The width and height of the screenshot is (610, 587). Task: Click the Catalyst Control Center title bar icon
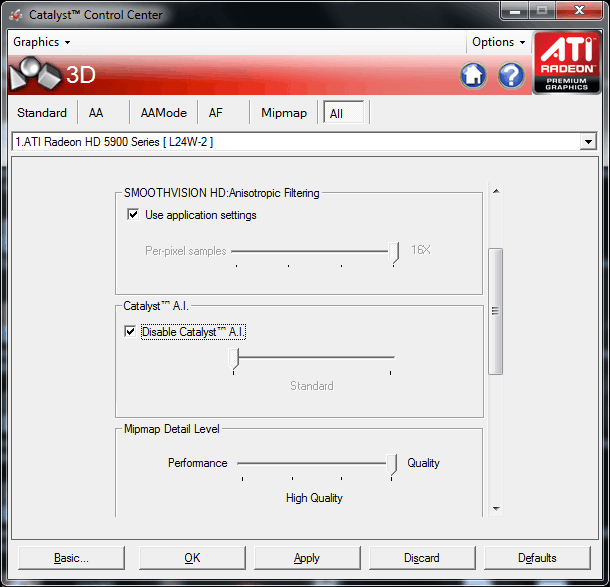16,15
